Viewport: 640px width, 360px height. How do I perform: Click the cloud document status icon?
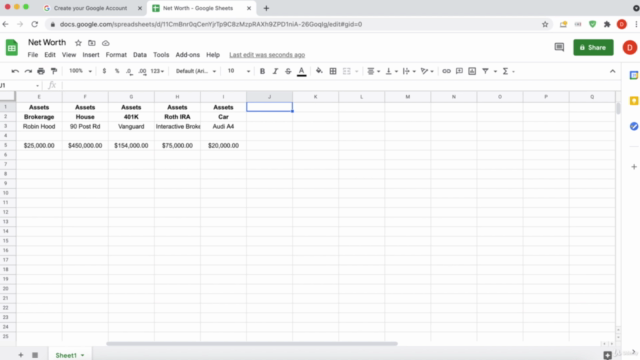click(x=106, y=43)
